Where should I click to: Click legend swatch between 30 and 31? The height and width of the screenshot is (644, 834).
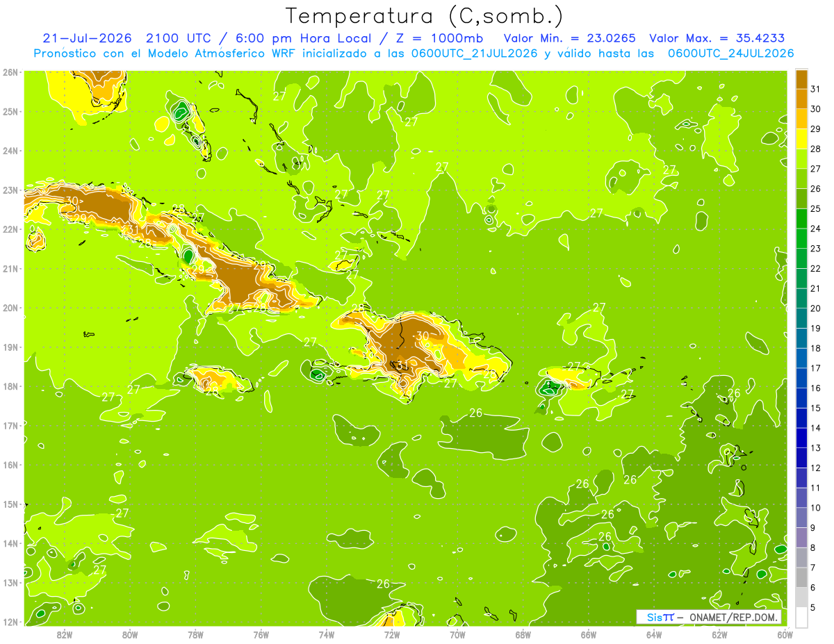pos(801,99)
